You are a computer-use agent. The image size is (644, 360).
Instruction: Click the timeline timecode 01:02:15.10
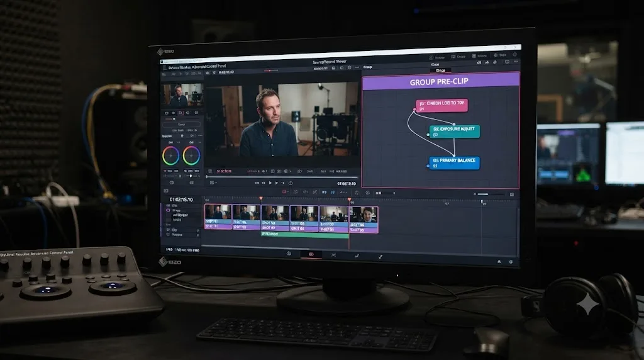(181, 200)
